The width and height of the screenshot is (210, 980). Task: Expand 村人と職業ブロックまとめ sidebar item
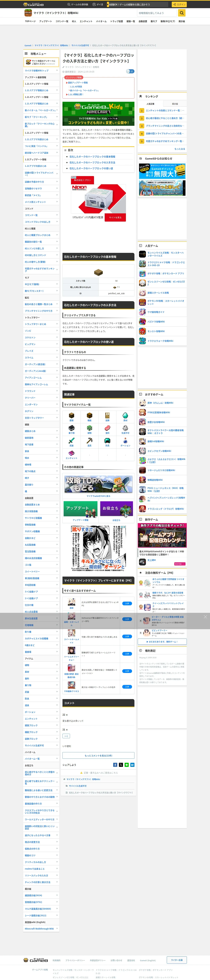click(41, 235)
